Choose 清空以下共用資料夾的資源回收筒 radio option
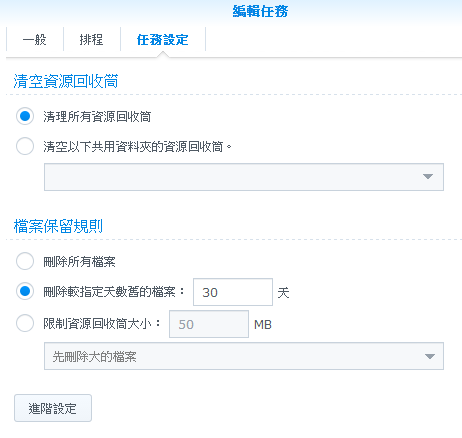462x438 pixels. [x=25, y=146]
